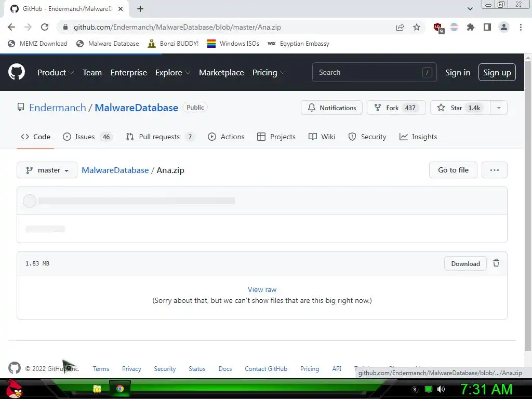Switch to the Actions tab
The width and height of the screenshot is (532, 399).
[226, 137]
